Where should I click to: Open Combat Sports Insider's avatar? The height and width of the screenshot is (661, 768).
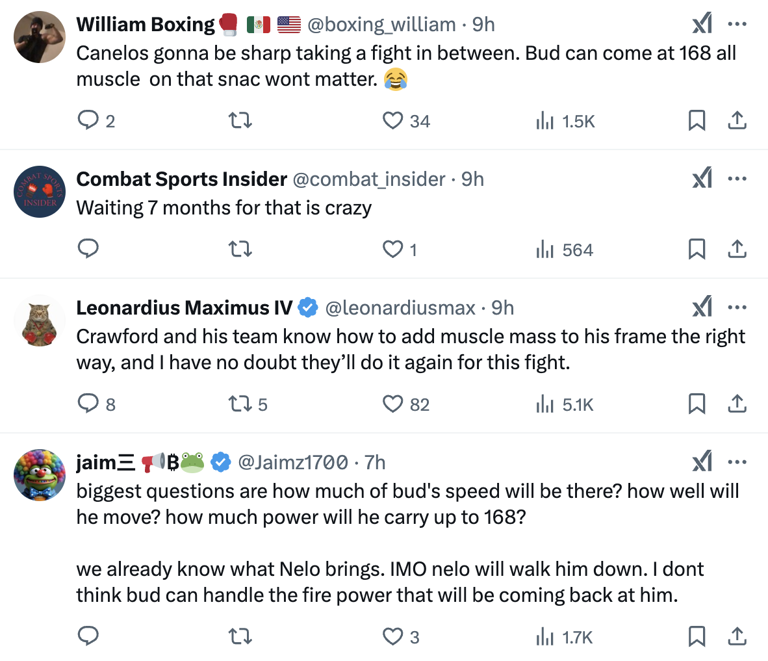(40, 191)
